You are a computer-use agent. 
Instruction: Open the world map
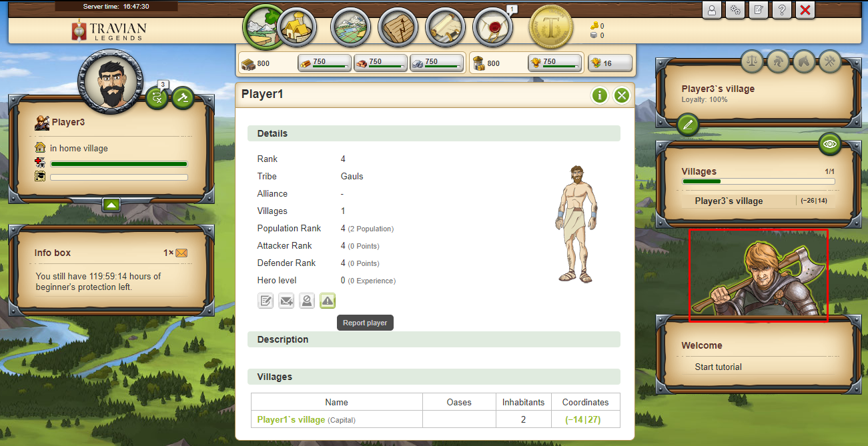pos(350,27)
